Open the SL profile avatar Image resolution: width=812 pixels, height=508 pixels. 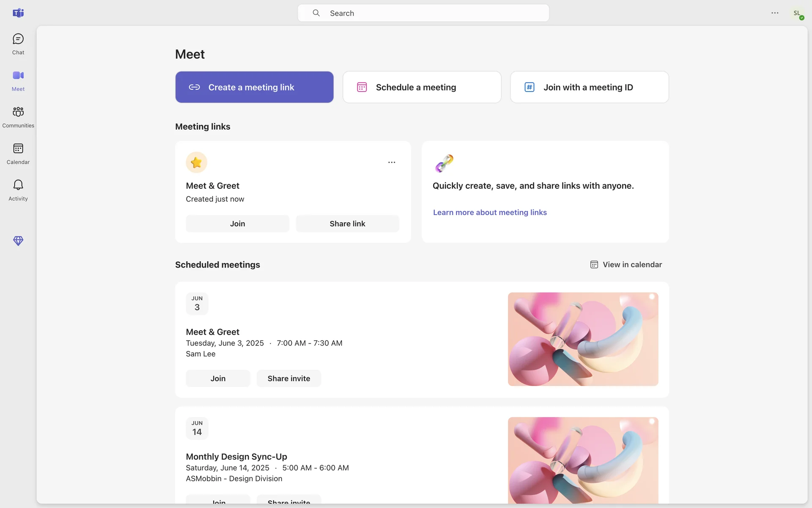click(x=798, y=14)
